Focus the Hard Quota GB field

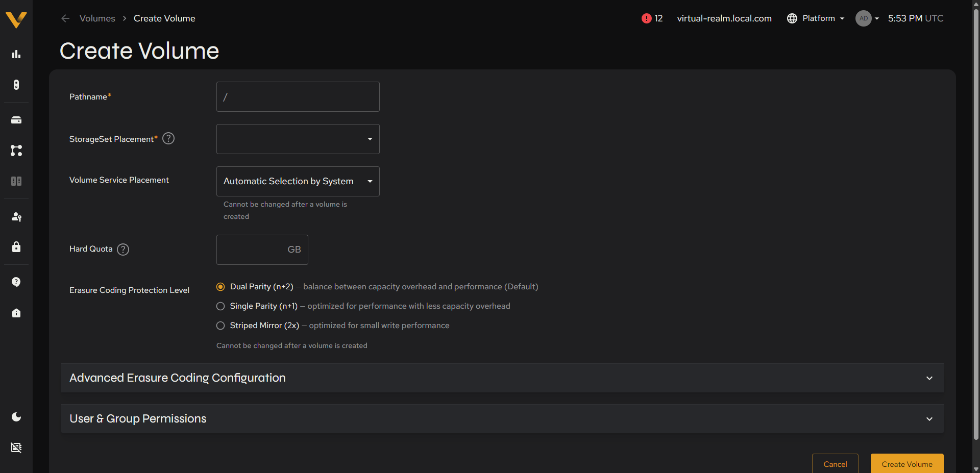click(262, 250)
